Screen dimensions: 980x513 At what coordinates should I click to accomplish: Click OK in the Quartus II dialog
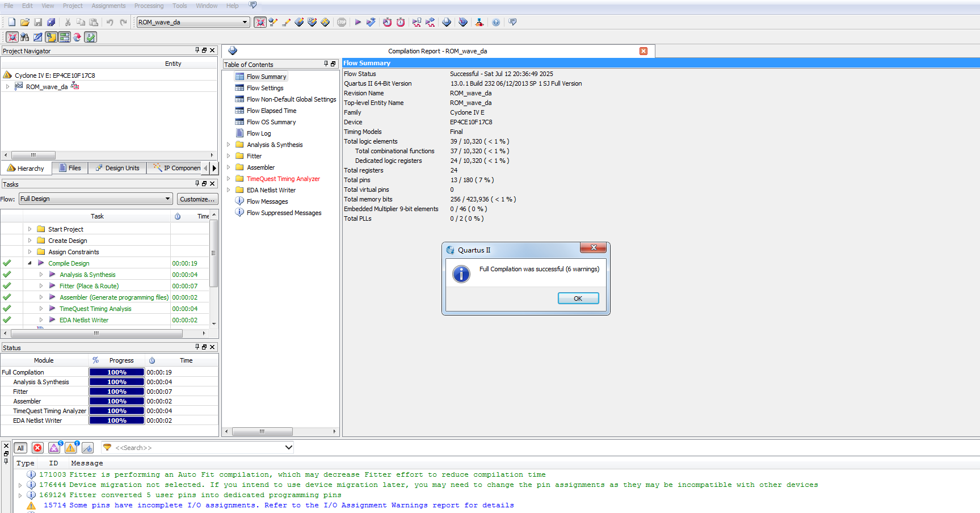click(x=578, y=298)
